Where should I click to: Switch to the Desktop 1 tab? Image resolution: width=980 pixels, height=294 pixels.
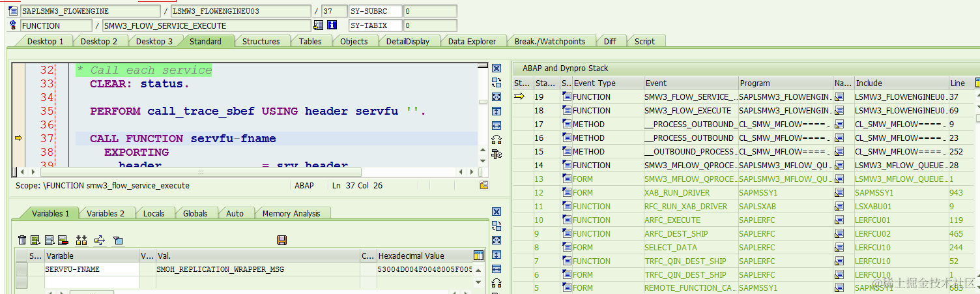tap(46, 41)
